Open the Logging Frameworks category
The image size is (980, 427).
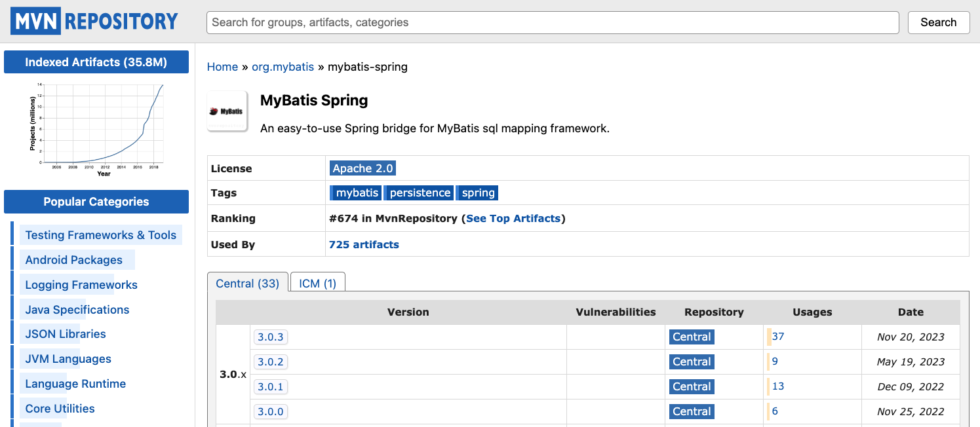pos(81,284)
